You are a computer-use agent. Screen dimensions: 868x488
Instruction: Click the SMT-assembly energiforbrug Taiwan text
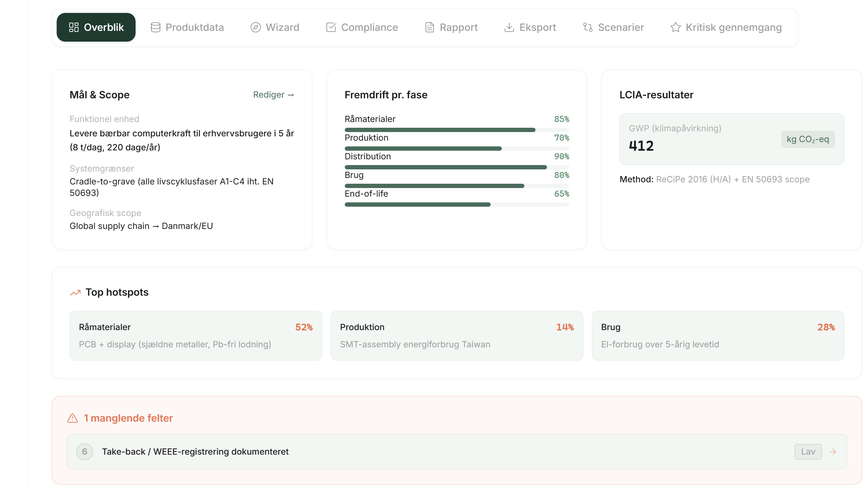tap(415, 344)
